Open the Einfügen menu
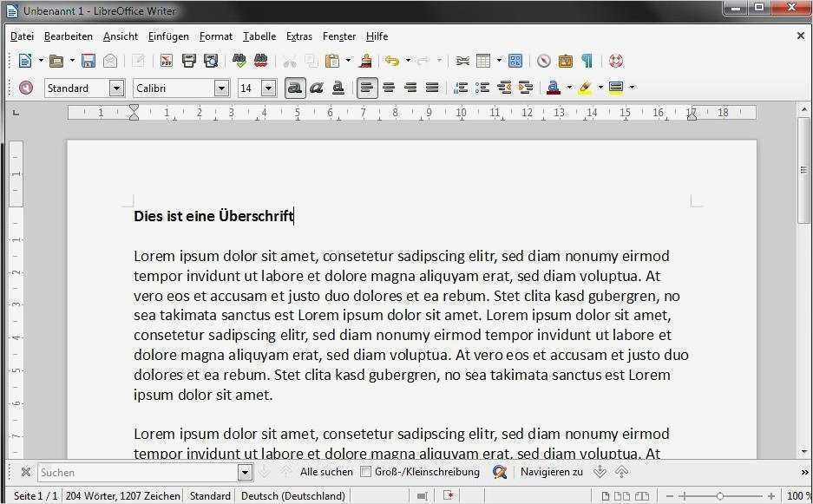This screenshot has height=504, width=813. [x=168, y=36]
